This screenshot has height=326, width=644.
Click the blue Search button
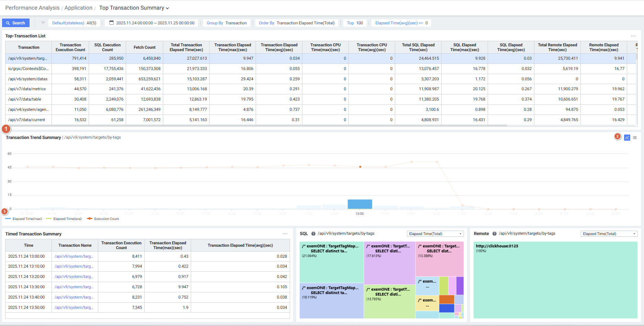(x=16, y=23)
